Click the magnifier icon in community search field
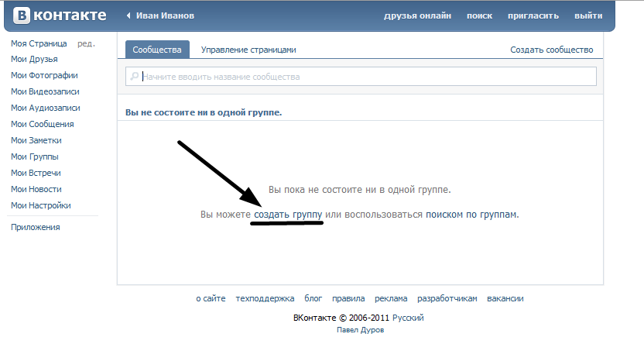644x337 pixels. [135, 77]
